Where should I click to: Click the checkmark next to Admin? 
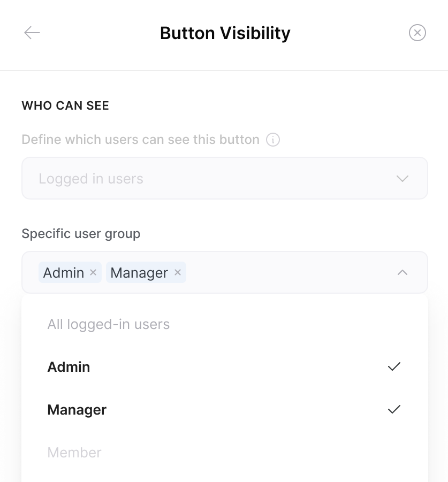[394, 366]
